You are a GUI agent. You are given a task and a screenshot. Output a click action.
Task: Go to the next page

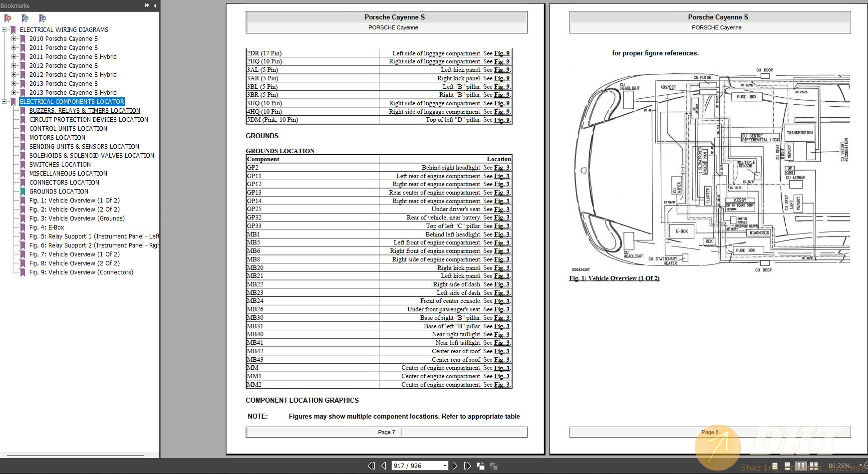[455, 466]
